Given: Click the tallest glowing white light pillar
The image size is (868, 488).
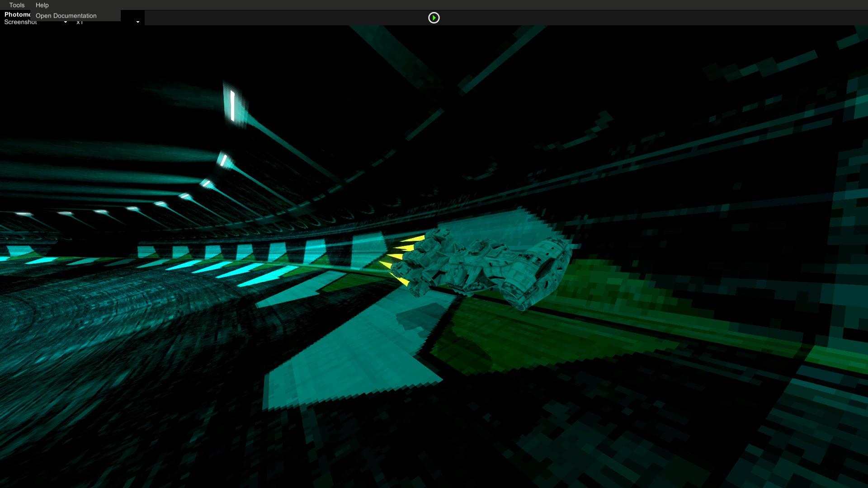Looking at the screenshot, I should pyautogui.click(x=232, y=106).
